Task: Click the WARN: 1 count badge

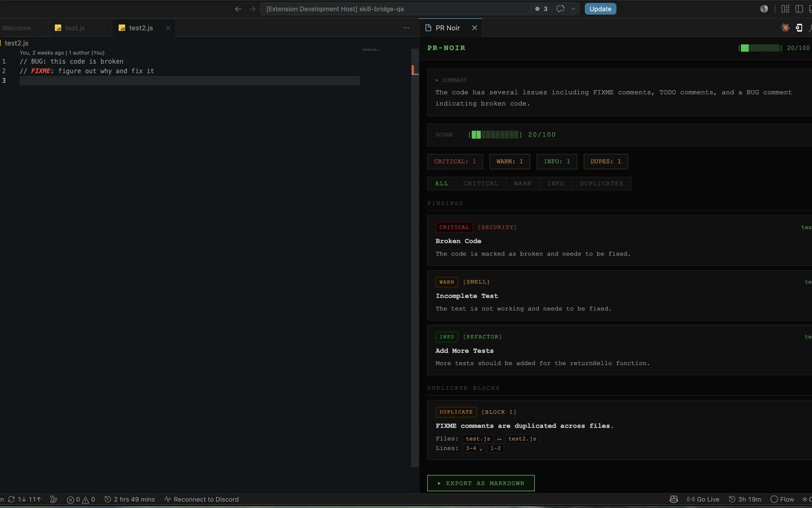Action: coord(509,162)
